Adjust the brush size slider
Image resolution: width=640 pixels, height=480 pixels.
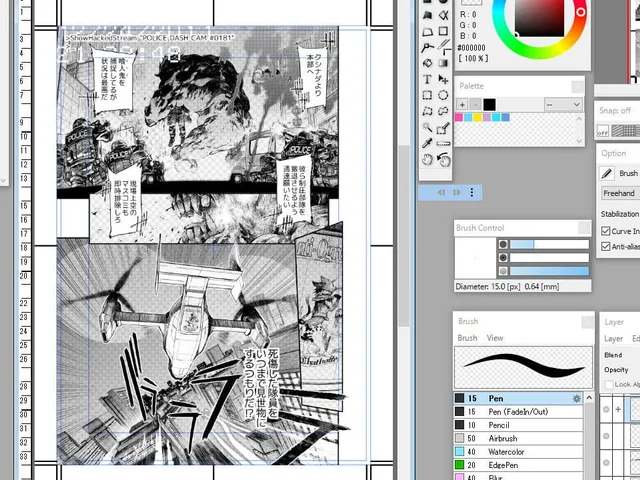click(549, 244)
